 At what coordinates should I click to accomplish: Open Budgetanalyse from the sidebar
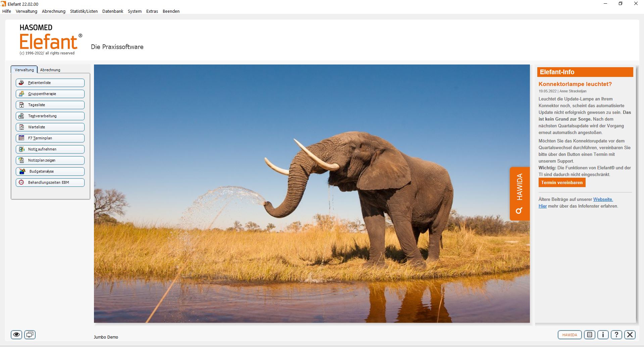50,171
